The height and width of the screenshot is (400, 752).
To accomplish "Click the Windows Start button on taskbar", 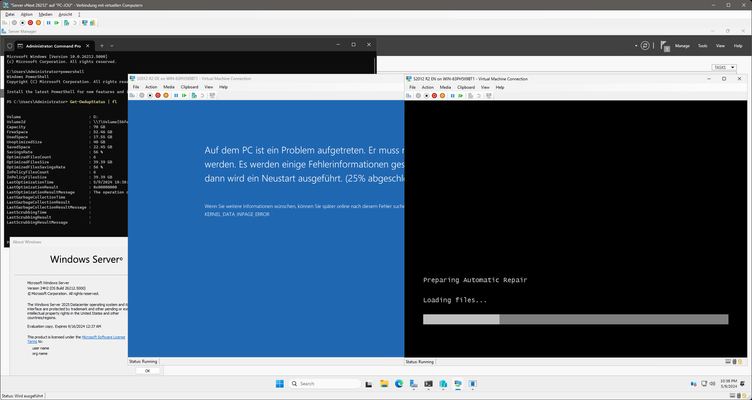I will pos(280,384).
